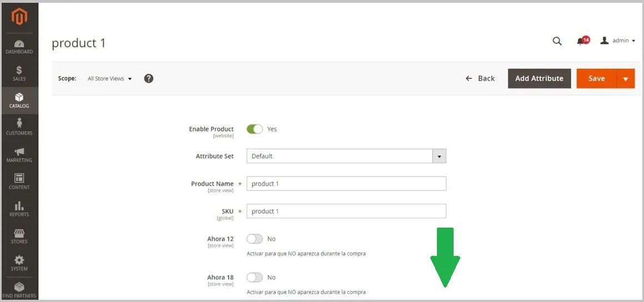Click the "product 1" page title
Screen dimensions: 644x302
pyautogui.click(x=79, y=43)
